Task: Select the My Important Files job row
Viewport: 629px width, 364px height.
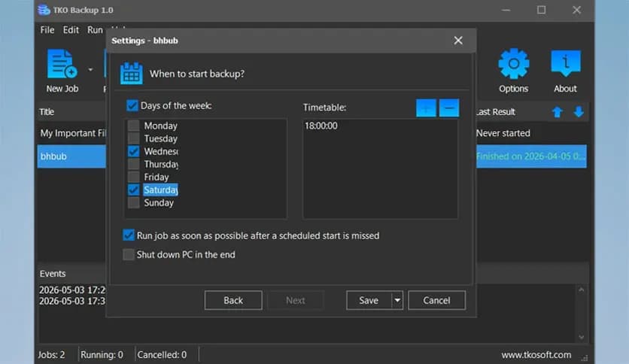Action: tap(72, 133)
